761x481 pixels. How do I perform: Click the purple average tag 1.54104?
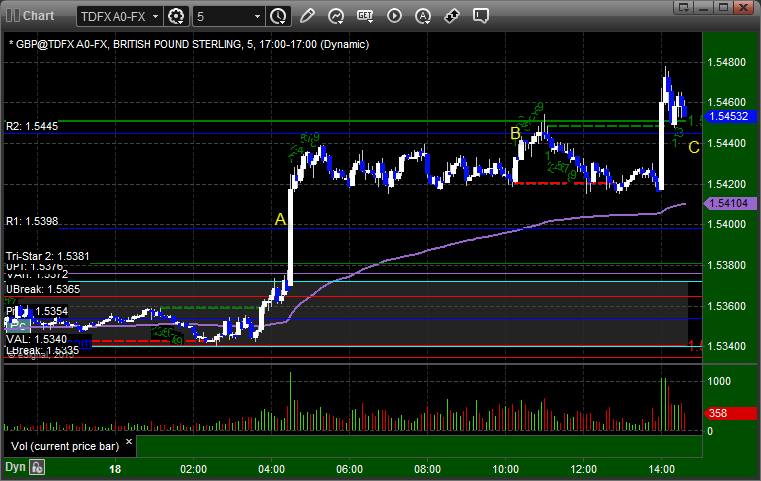(x=729, y=203)
